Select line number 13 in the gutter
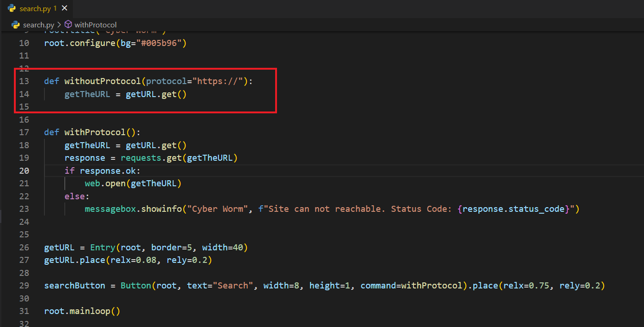 (x=24, y=81)
